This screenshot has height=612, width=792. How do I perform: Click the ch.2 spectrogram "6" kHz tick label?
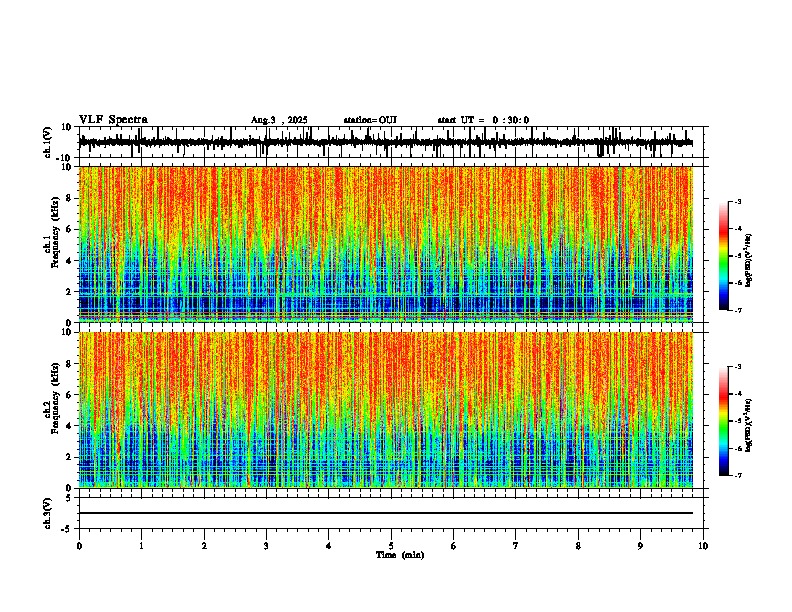point(70,395)
